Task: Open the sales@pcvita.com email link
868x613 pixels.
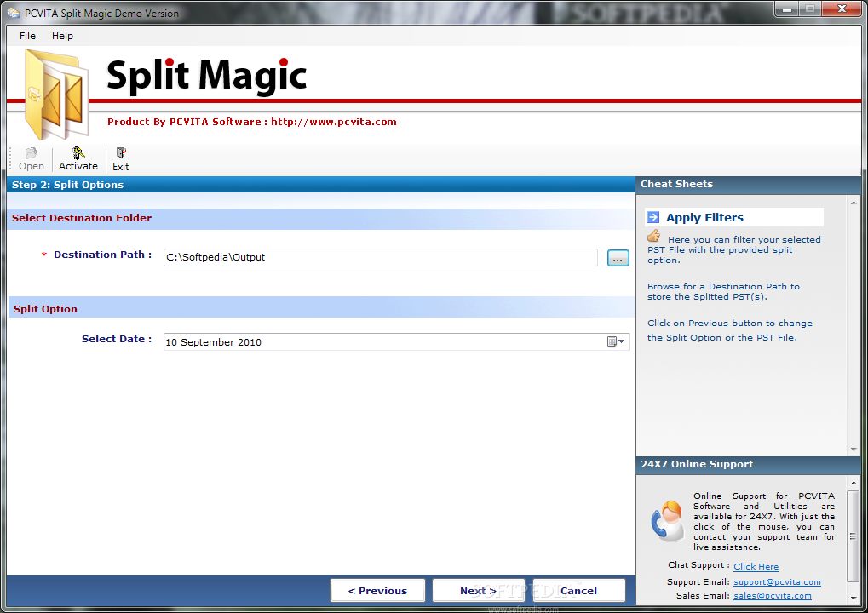Action: pyautogui.click(x=773, y=596)
